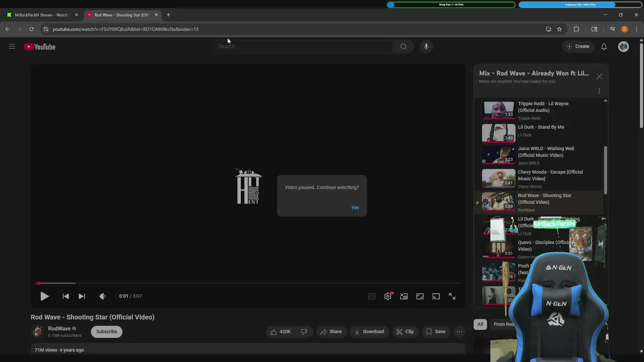Mute the video volume
The width and height of the screenshot is (644, 362).
click(x=103, y=296)
